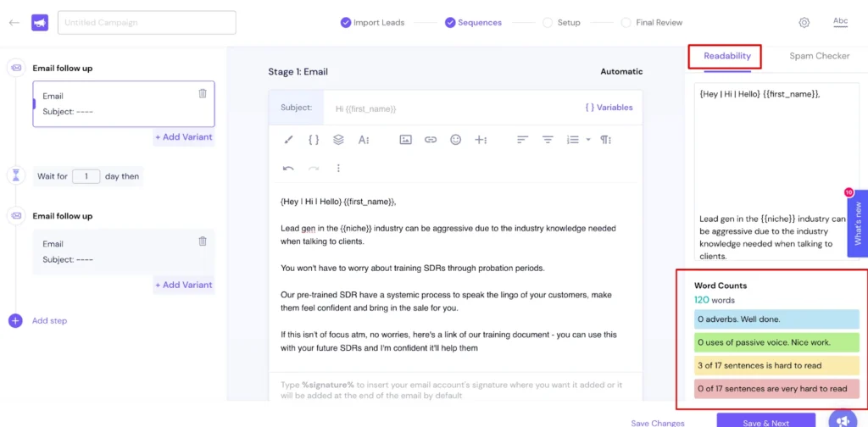Click the insert image icon in toolbar
868x427 pixels.
405,140
